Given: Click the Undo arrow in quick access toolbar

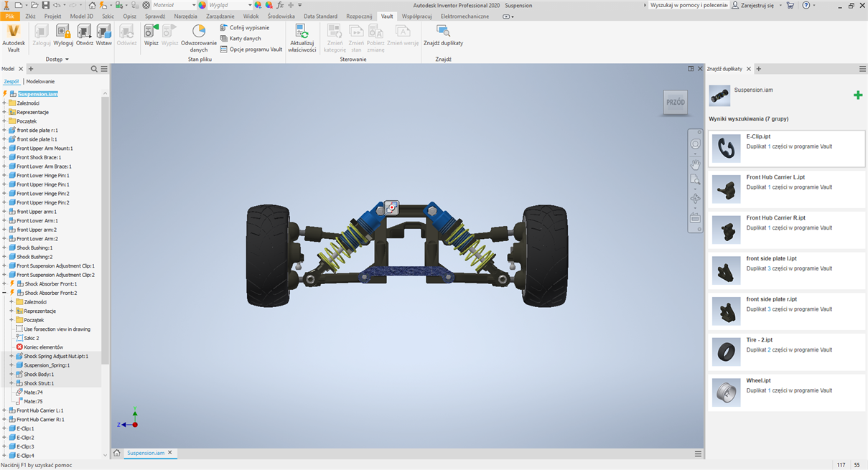Looking at the screenshot, I should coord(57,5).
